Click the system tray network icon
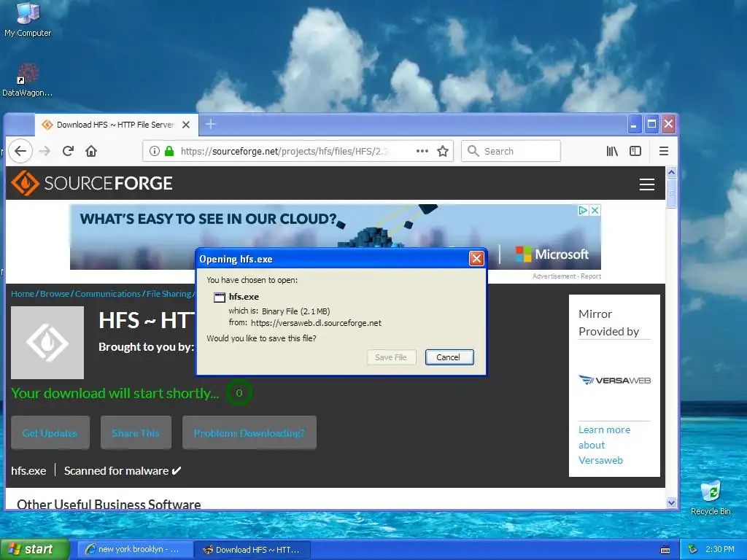The image size is (747, 560). 692,549
